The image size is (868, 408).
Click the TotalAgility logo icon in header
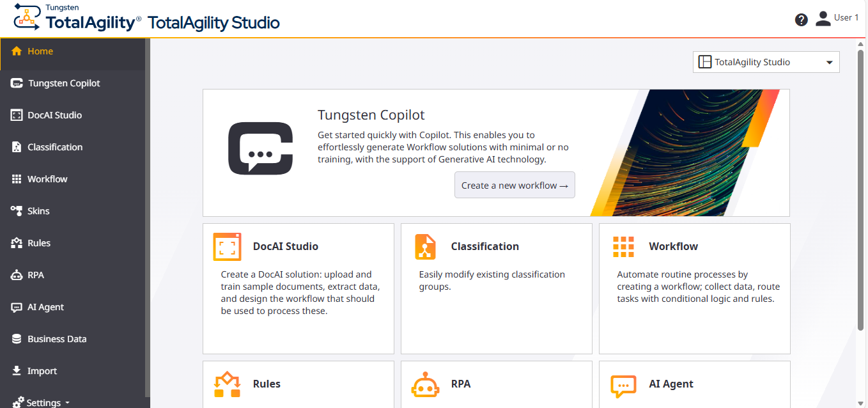27,17
